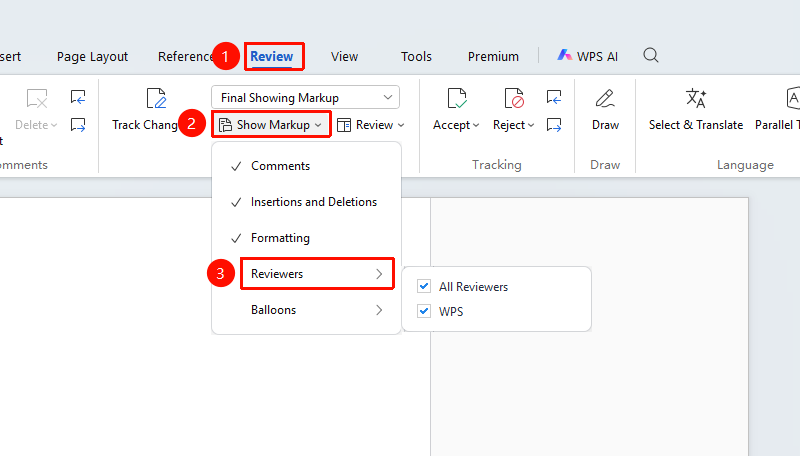Toggle Insertions and Deletions markup
The height and width of the screenshot is (456, 800).
pos(306,202)
